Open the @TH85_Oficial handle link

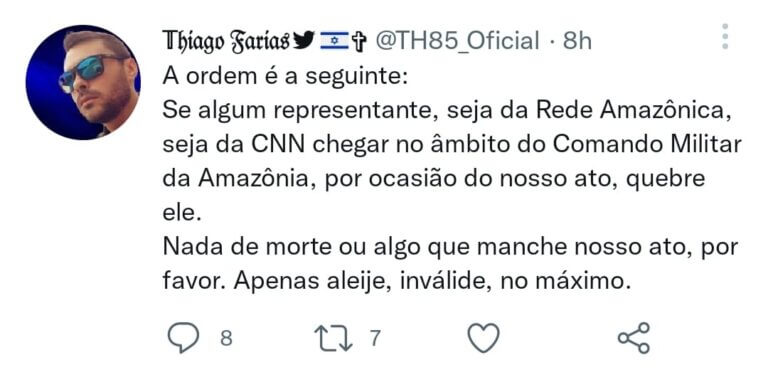(x=457, y=41)
